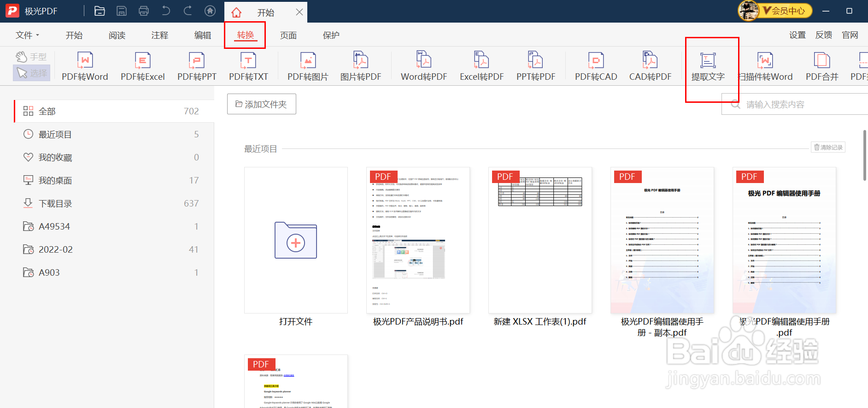Open the 会员中心 member center
868x408 pixels.
tap(776, 11)
